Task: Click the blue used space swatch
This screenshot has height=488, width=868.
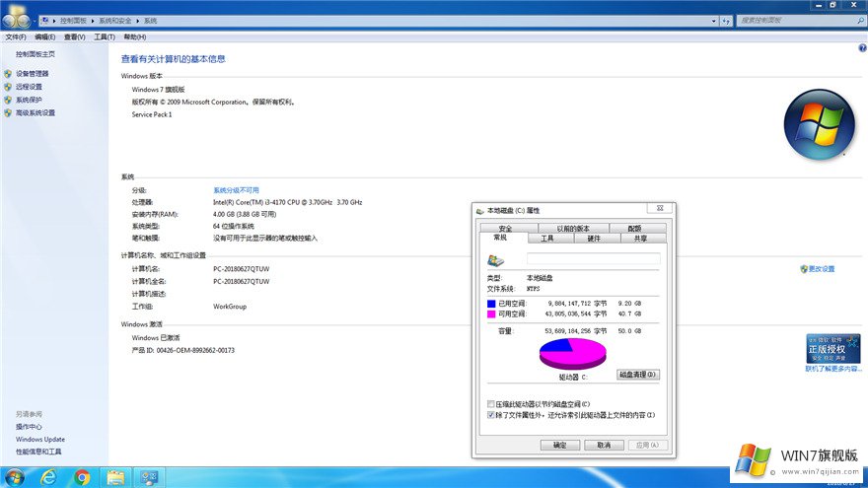Action: click(x=491, y=304)
